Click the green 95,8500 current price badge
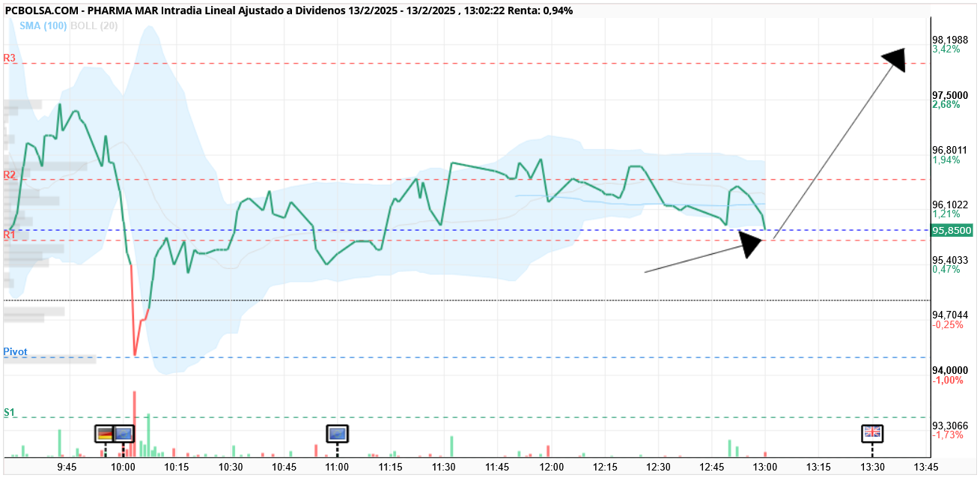 (951, 231)
